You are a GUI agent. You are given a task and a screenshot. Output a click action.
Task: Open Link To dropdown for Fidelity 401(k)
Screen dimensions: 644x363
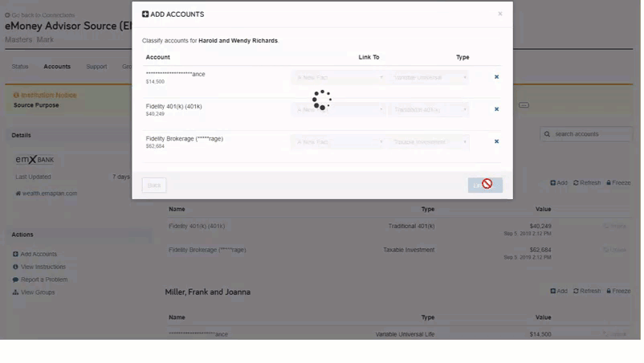coord(339,110)
